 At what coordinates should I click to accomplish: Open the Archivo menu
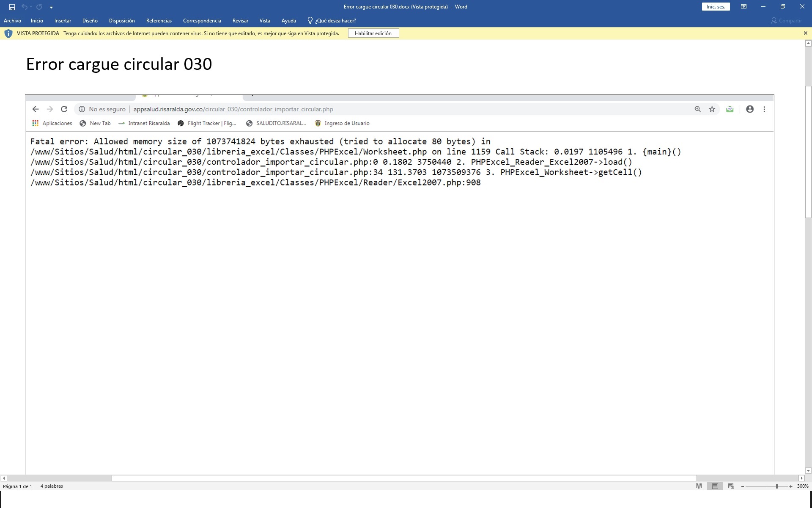click(12, 20)
